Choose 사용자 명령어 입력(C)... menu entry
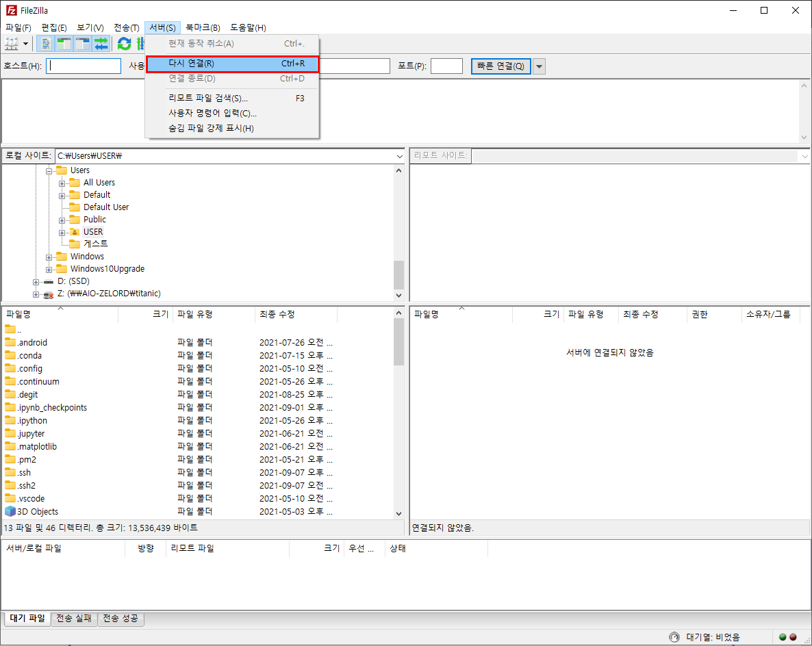This screenshot has width=812, height=646. tap(232, 113)
